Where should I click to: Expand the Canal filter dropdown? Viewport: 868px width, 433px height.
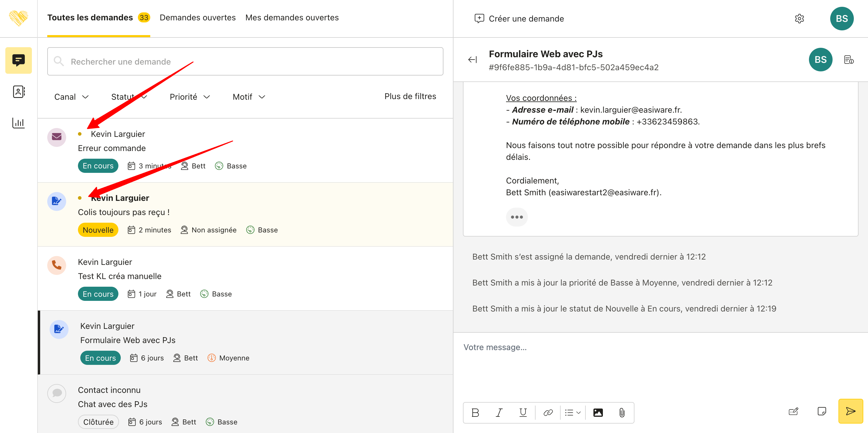click(71, 97)
